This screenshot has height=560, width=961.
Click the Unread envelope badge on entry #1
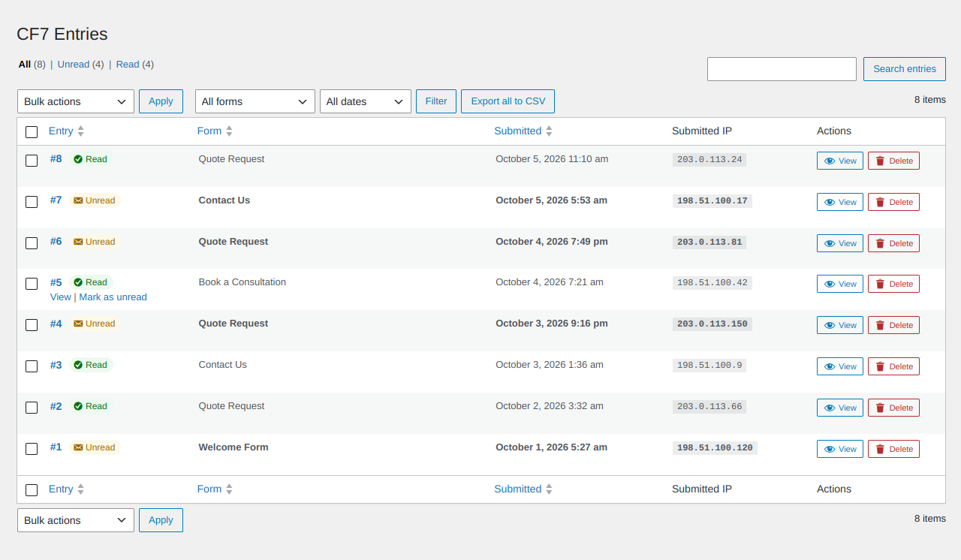95,447
